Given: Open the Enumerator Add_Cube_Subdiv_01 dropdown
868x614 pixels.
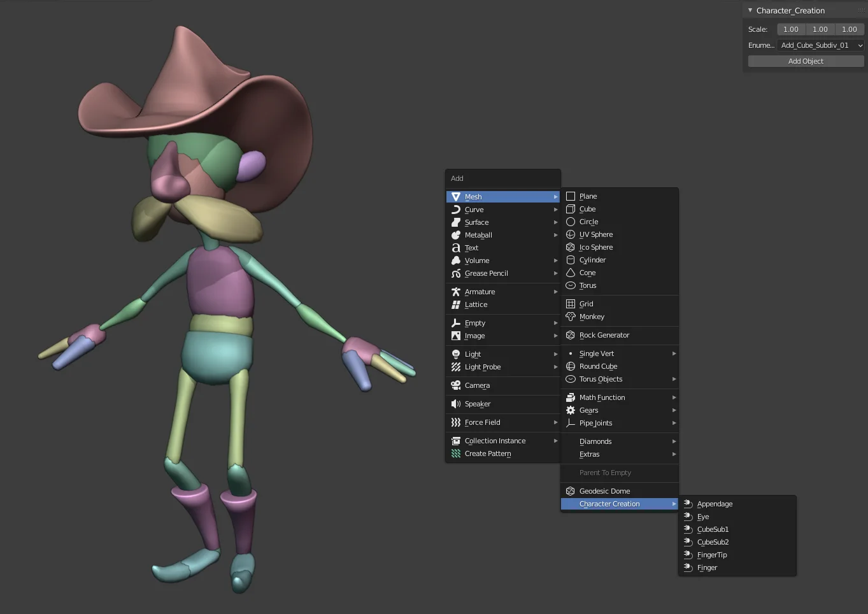Looking at the screenshot, I should (x=821, y=45).
